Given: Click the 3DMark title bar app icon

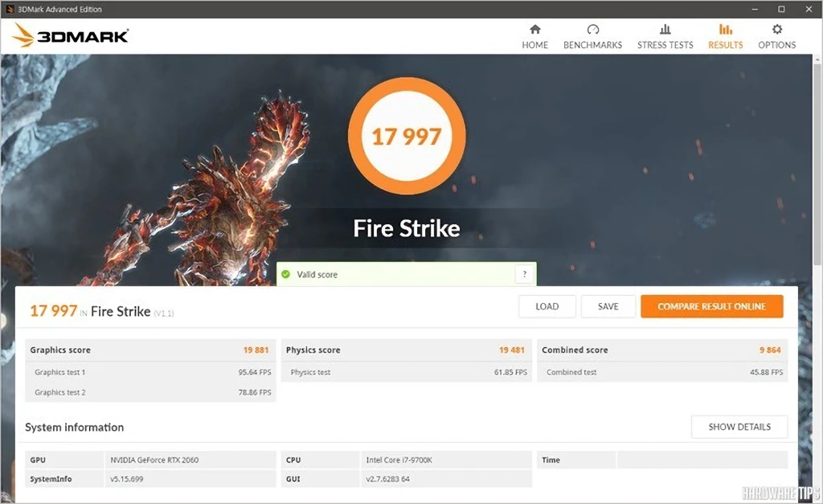Looking at the screenshot, I should (x=10, y=9).
